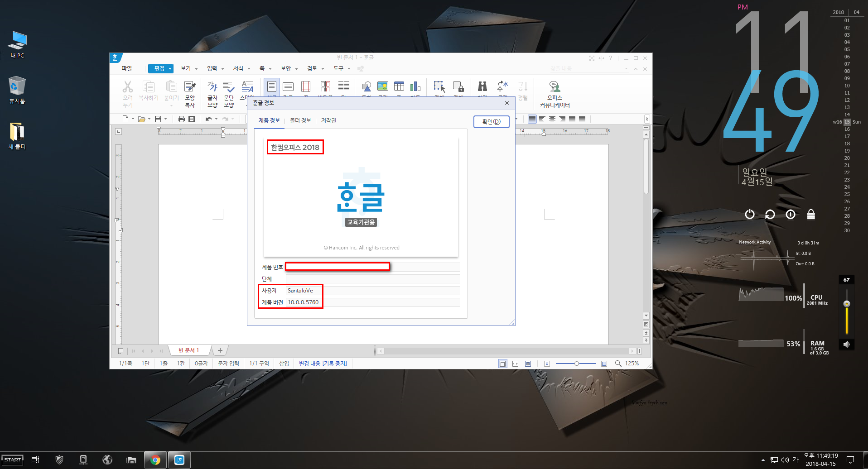This screenshot has width=868, height=469.
Task: Expand the 보기 menu dropdown arrow
Action: tap(197, 69)
